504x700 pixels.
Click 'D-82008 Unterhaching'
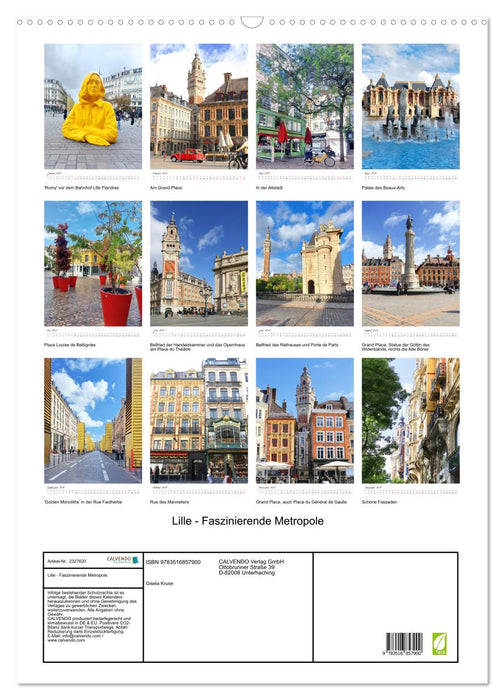coord(246,572)
